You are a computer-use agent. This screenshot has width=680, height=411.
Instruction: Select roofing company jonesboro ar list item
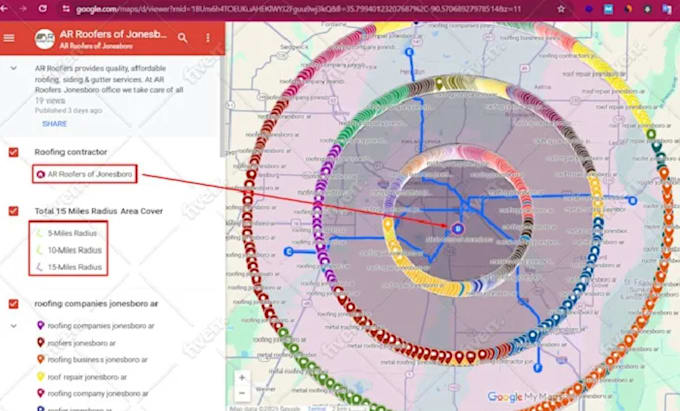pos(98,394)
